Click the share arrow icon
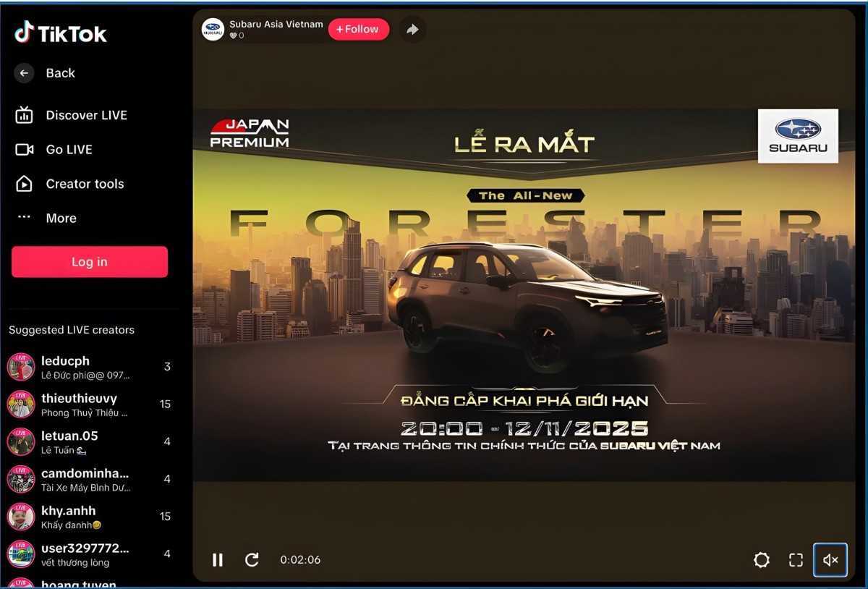 [x=412, y=29]
